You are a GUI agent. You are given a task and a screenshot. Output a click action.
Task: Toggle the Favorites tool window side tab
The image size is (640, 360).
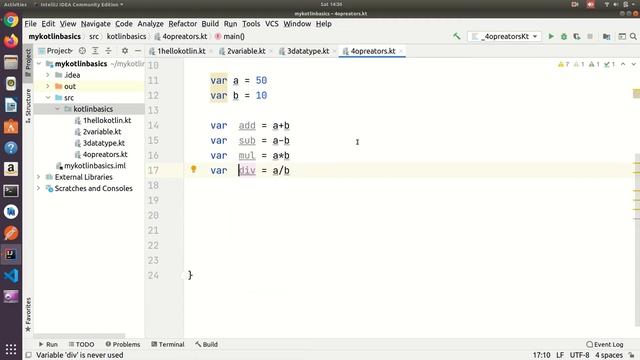[28, 314]
